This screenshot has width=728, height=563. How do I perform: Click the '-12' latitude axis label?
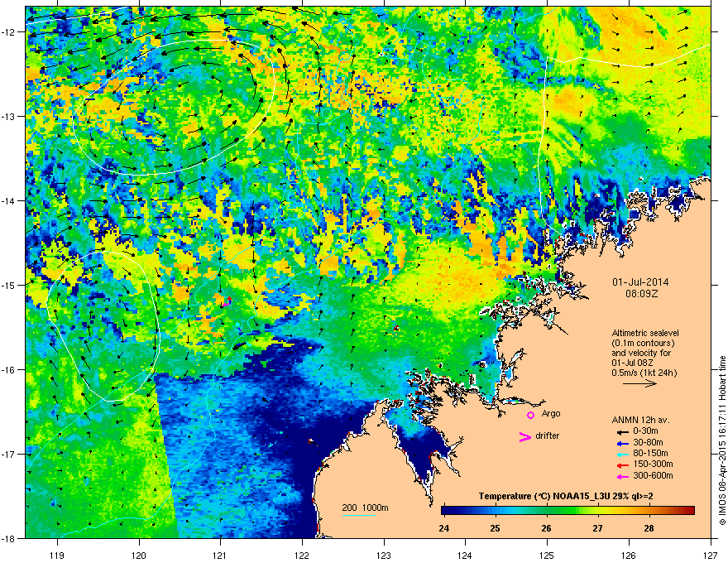[8, 32]
